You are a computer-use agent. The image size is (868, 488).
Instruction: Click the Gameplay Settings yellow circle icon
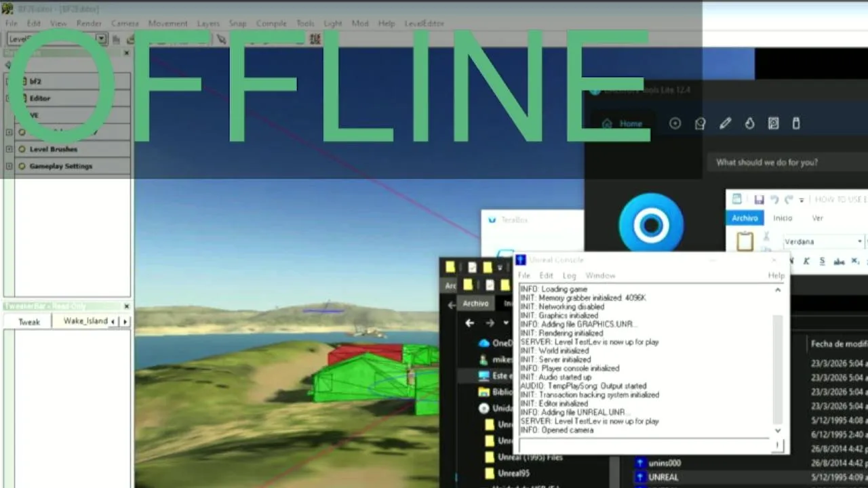point(22,166)
